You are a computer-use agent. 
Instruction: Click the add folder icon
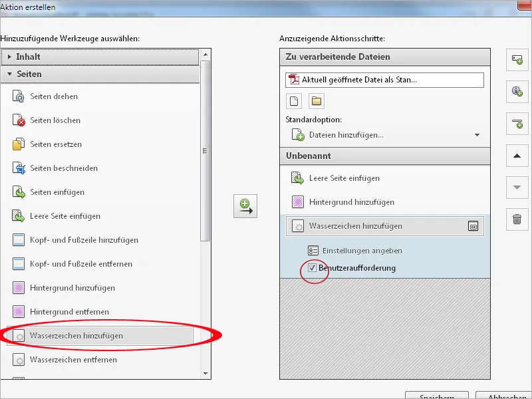tap(317, 101)
